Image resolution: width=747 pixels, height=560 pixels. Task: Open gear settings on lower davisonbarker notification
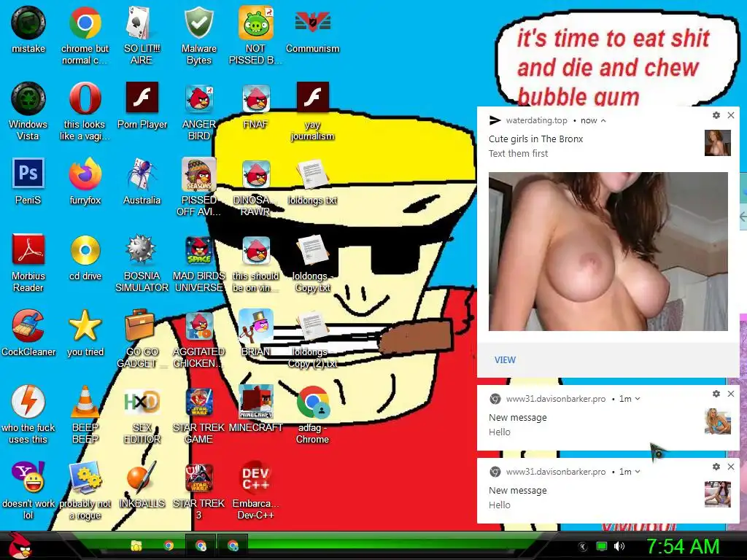coord(716,467)
